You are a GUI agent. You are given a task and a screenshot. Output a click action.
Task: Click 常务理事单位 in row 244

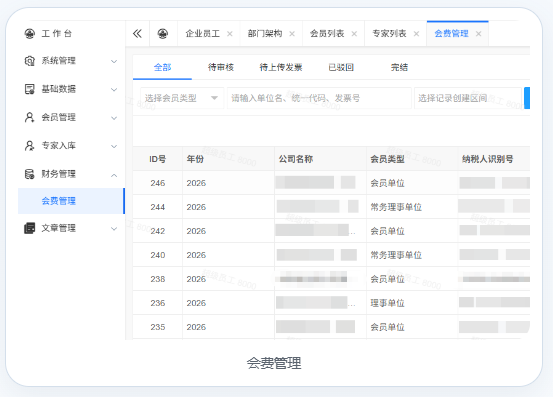click(x=396, y=207)
